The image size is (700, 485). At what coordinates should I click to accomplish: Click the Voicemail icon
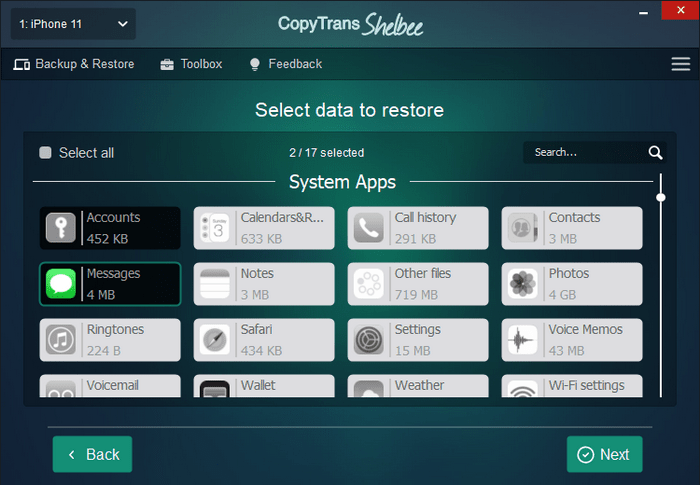point(61,389)
